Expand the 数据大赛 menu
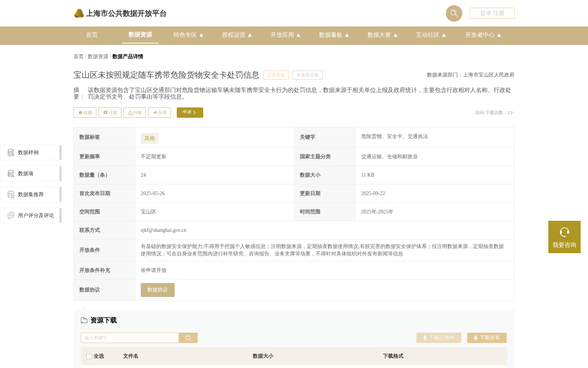 tap(383, 35)
